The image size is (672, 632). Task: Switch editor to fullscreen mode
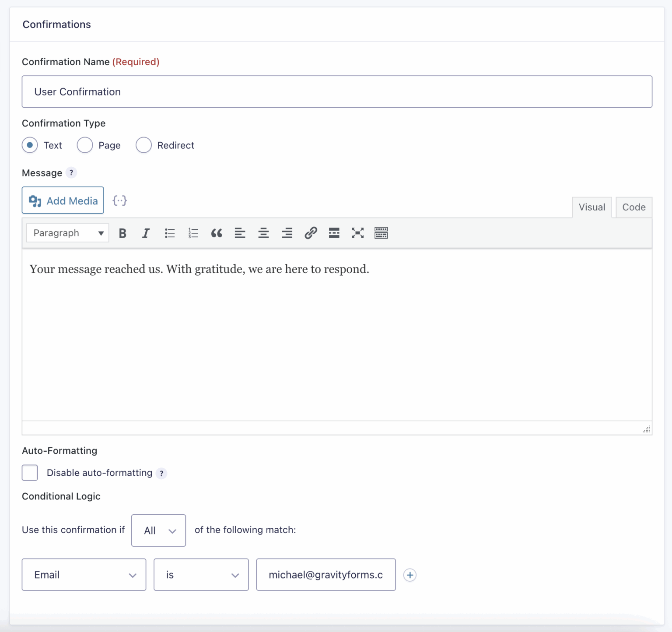point(357,233)
